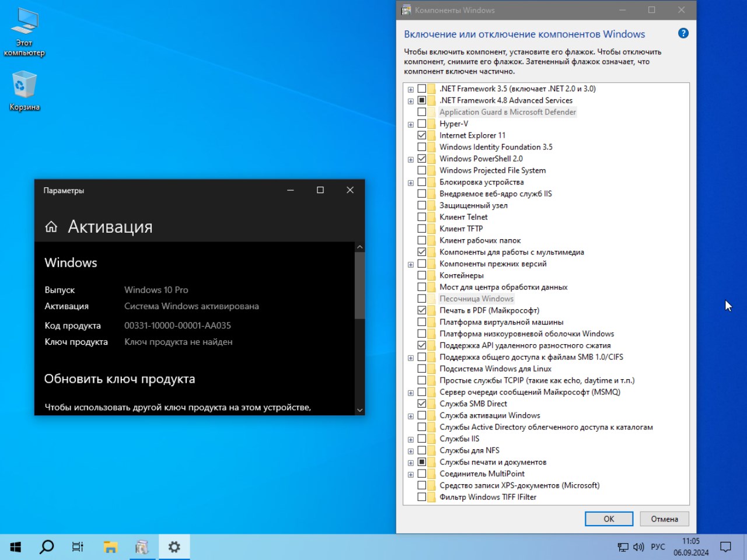Select Служба активации Windows row

490,415
